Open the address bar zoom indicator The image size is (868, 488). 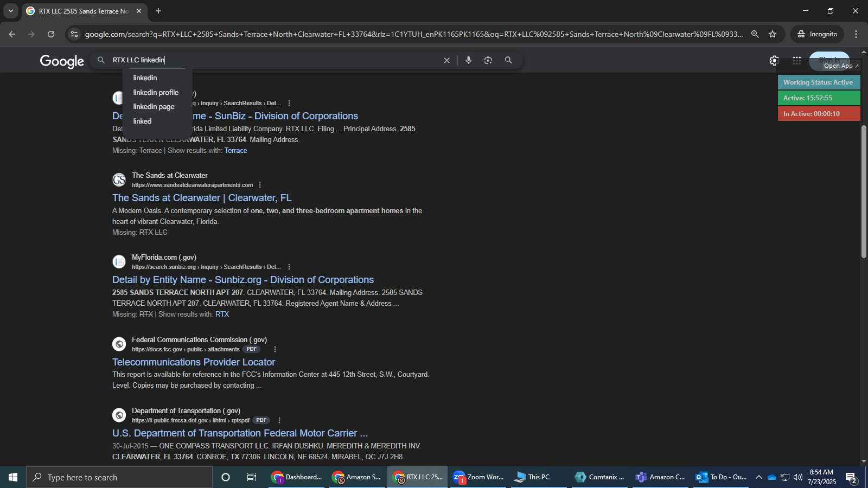click(x=755, y=34)
